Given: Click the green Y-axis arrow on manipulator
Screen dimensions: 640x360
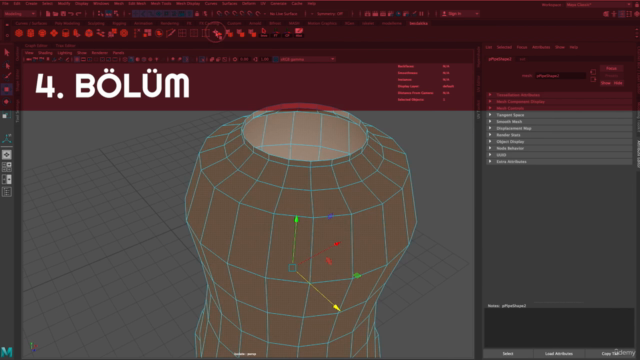Looking at the screenshot, I should pos(296,220).
